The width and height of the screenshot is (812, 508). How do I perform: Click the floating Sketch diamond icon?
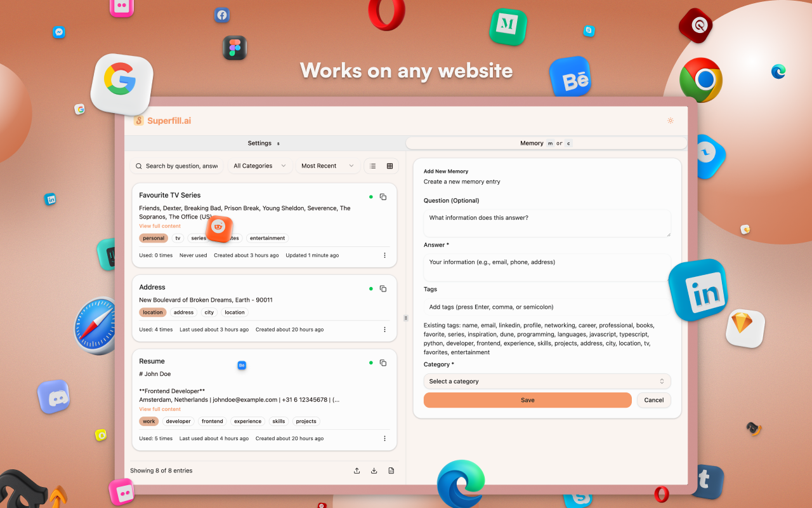coord(745,328)
